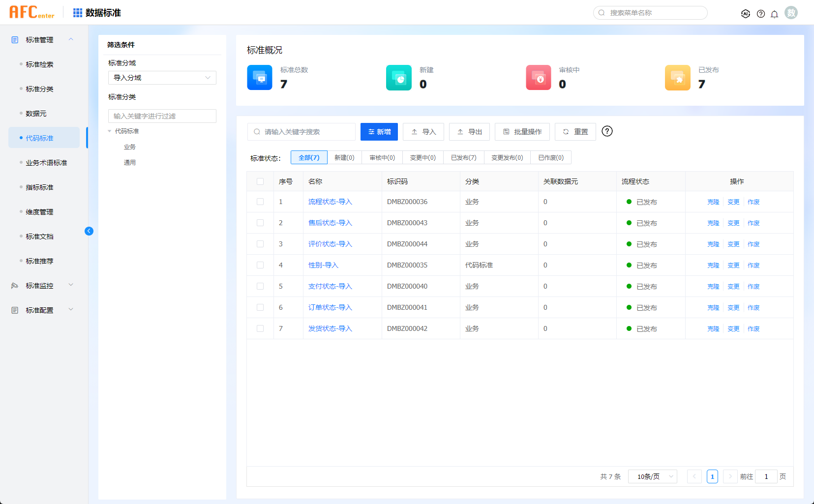Toggle the select-all checkbox in table header

[x=260, y=181]
